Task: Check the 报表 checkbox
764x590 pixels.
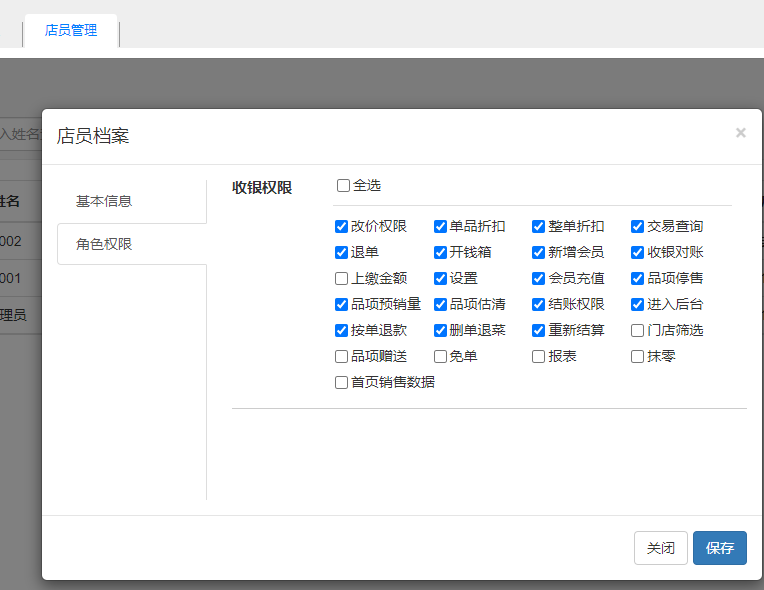Action: 539,356
